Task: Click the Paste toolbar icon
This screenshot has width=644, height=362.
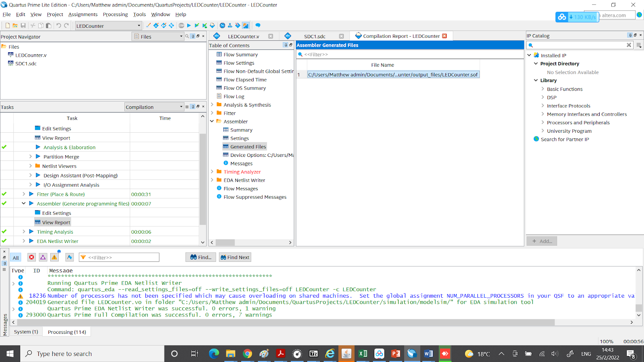Action: [x=48, y=25]
